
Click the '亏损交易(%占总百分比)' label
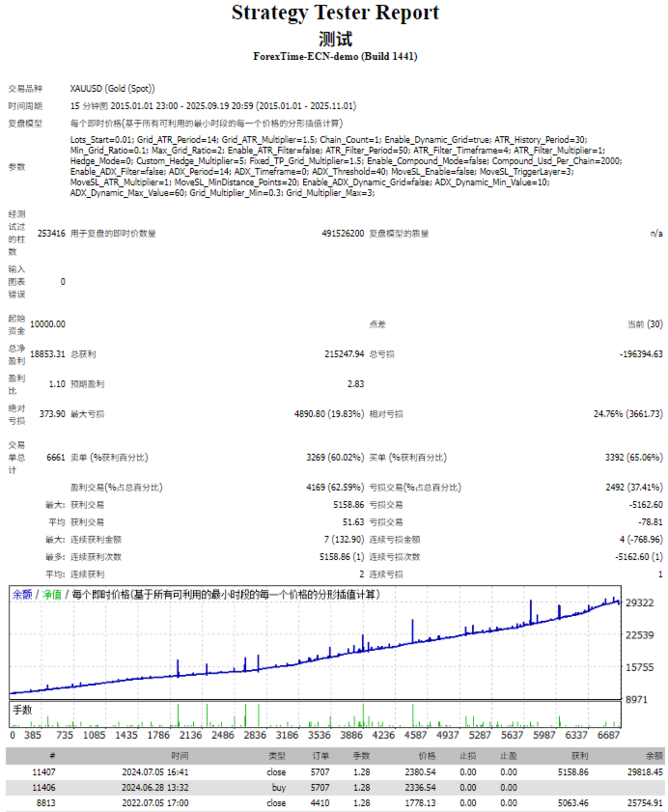(415, 488)
